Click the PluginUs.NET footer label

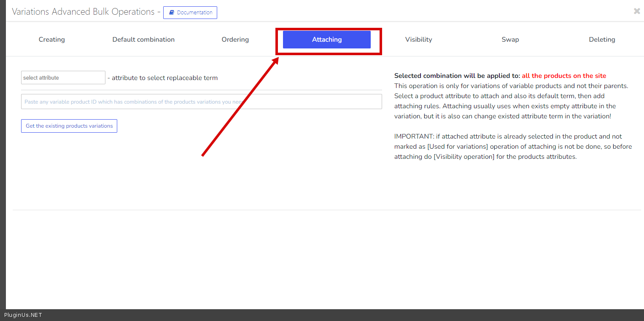[x=23, y=315]
